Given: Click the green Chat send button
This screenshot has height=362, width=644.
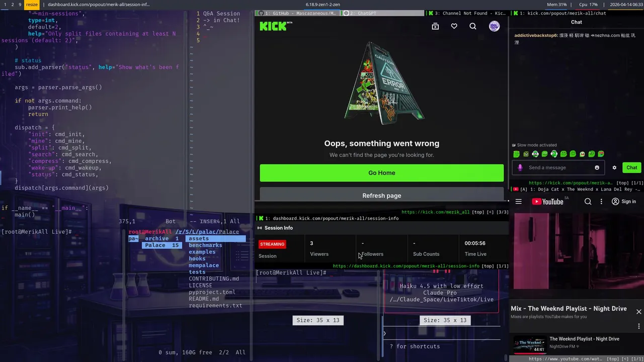Looking at the screenshot, I should [632, 167].
